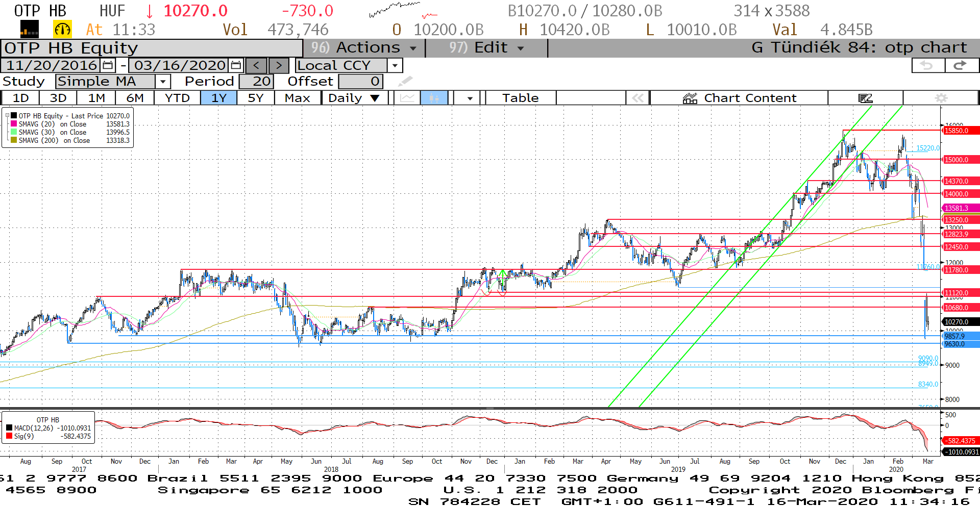The image size is (980, 530).
Task: Open chart type dropdown arrow
Action: pyautogui.click(x=470, y=98)
